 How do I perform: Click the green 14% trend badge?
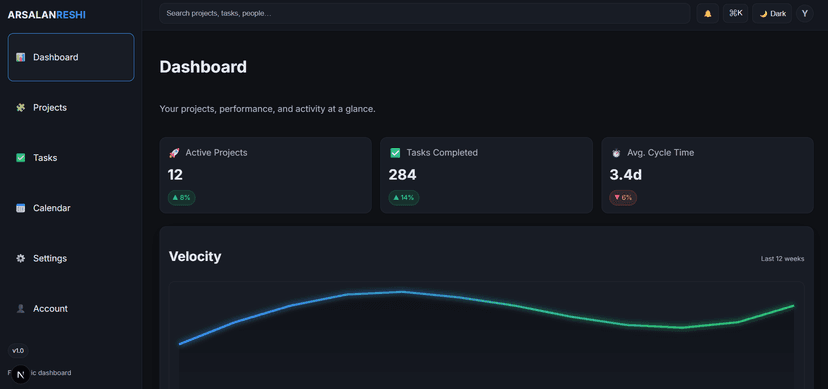404,198
